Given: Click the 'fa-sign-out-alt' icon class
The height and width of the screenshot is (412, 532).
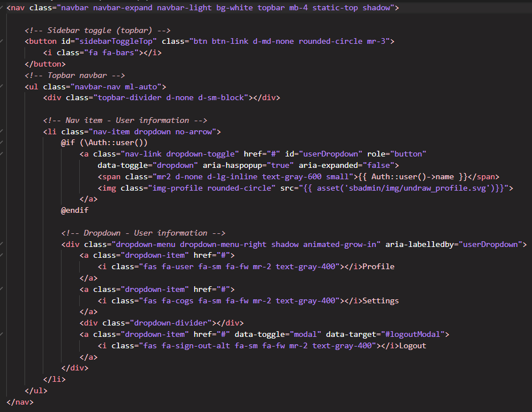Looking at the screenshot, I should (x=196, y=345).
